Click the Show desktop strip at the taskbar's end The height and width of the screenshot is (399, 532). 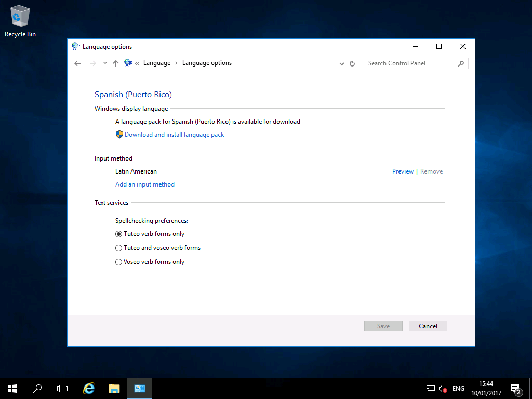(530, 389)
